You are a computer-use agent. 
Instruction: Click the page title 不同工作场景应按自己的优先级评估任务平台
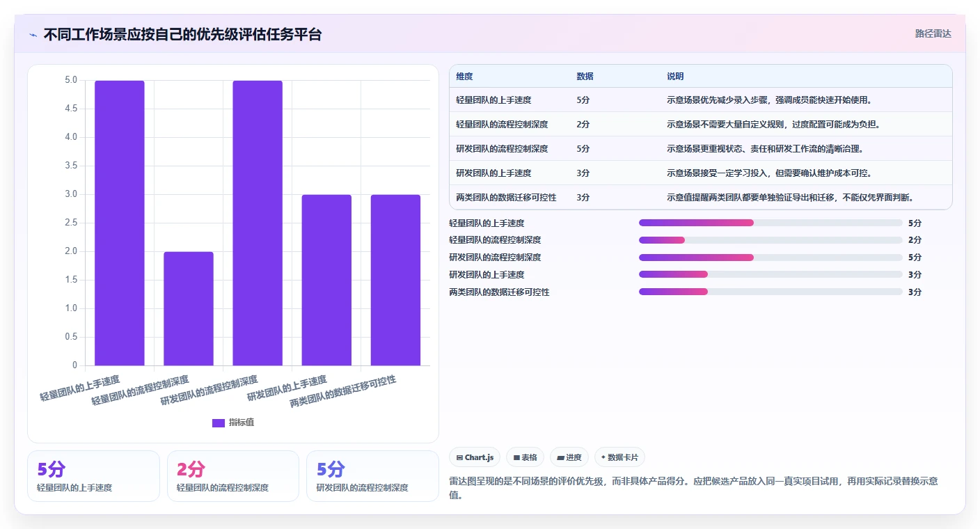(182, 35)
